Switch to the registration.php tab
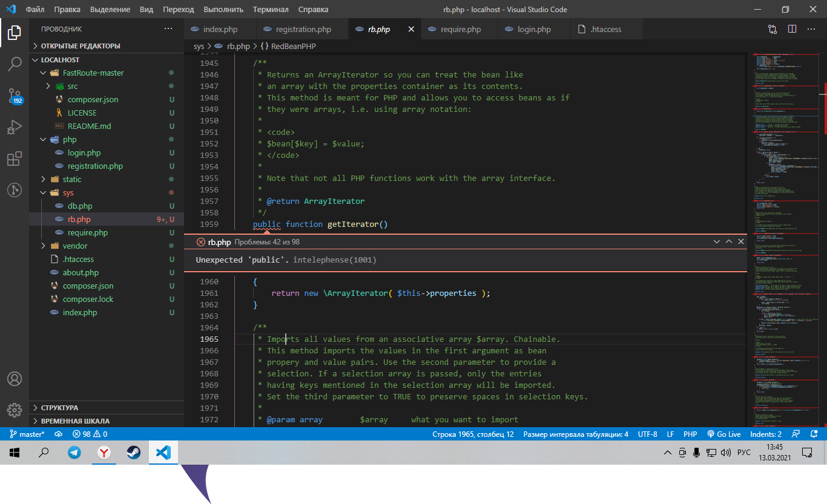 pos(303,29)
